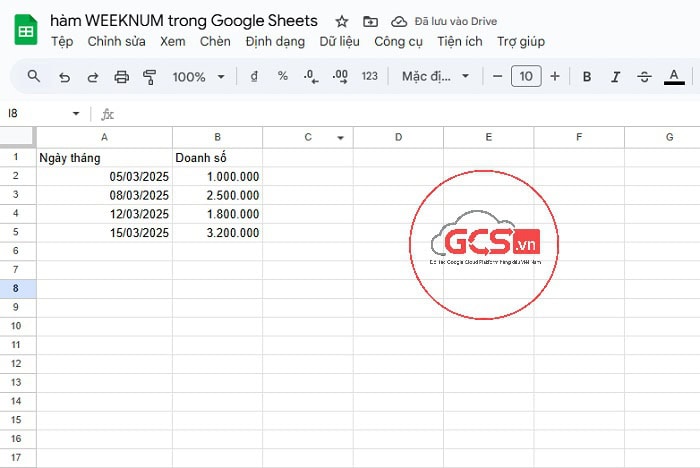The image size is (700, 468).
Task: Open the name box dropdown arrow
Action: (76, 114)
